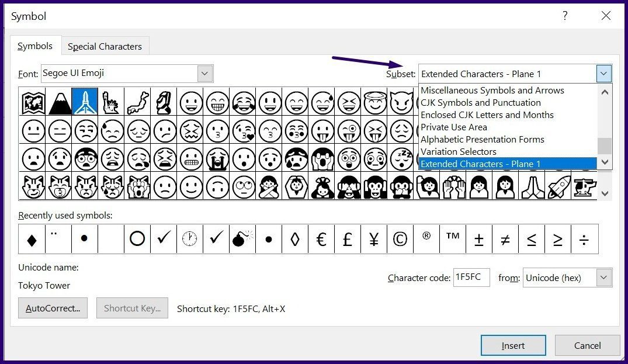Collapse the Subset dropdown list
The height and width of the screenshot is (364, 628).
coord(604,74)
